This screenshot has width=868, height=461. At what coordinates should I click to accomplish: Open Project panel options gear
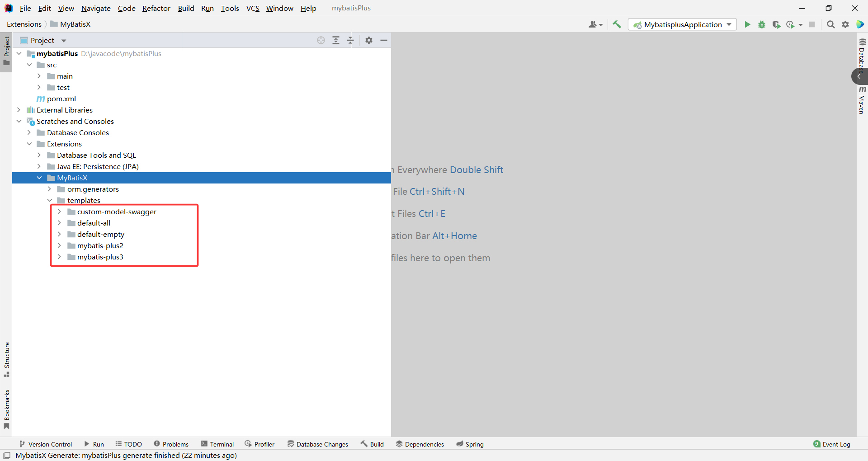point(369,40)
